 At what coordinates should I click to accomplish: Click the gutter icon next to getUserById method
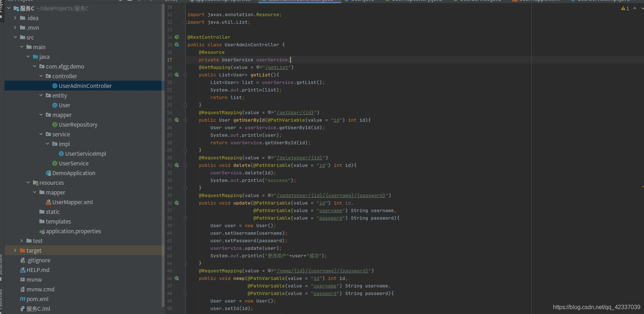point(177,120)
